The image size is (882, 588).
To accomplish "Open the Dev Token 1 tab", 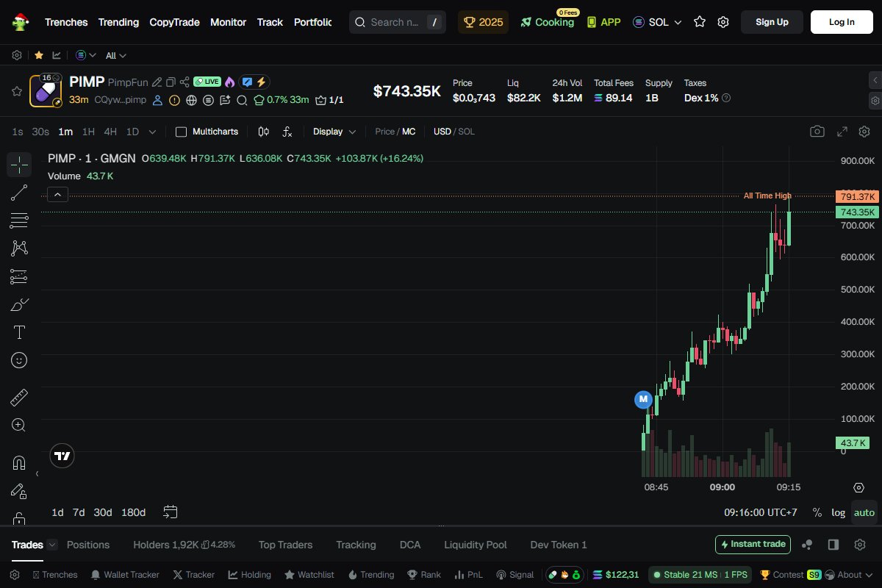I will tap(559, 545).
